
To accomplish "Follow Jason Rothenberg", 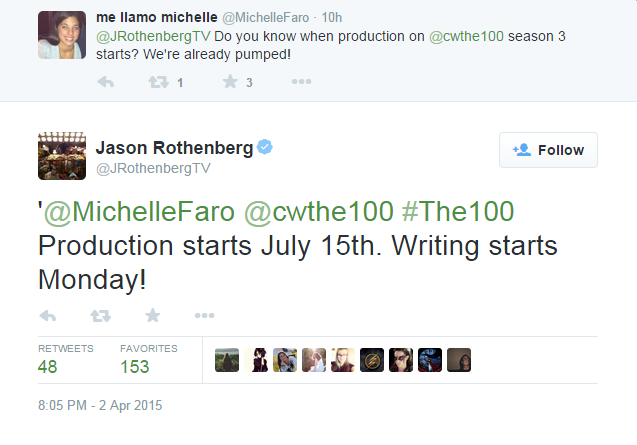I will pos(548,150).
